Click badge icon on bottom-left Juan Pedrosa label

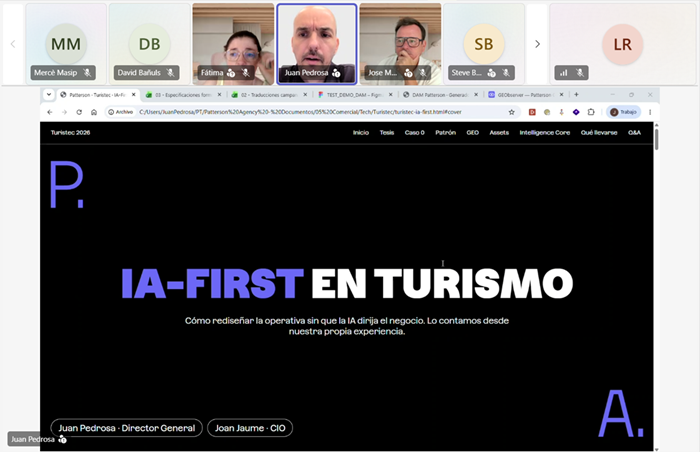[62, 439]
